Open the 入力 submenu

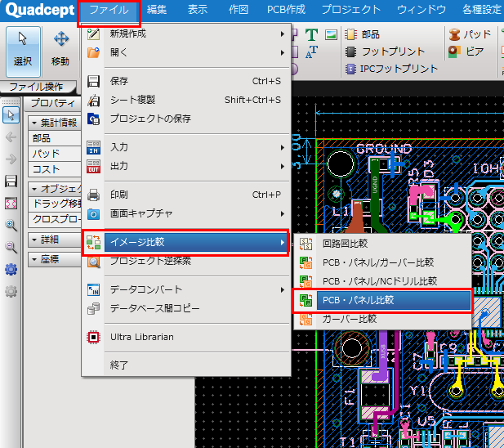(186, 147)
